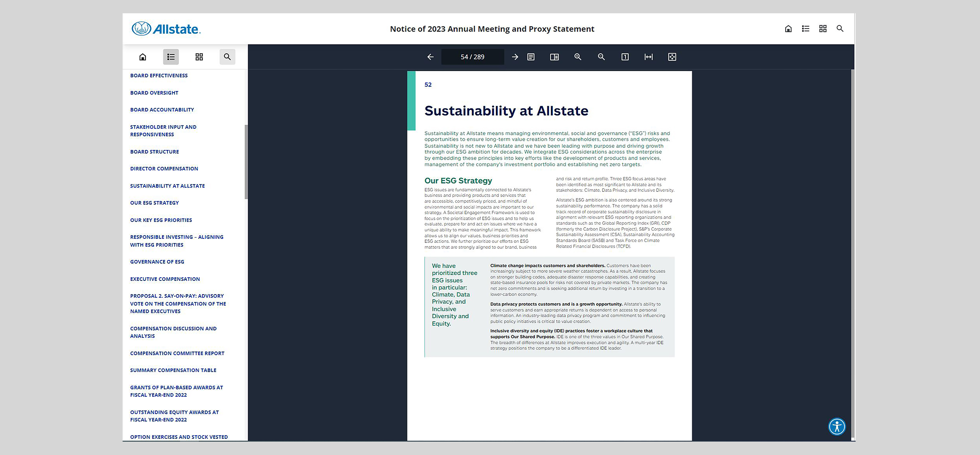980x455 pixels.
Task: Open Proposal 2 Say-on-Pay section
Action: (178, 303)
